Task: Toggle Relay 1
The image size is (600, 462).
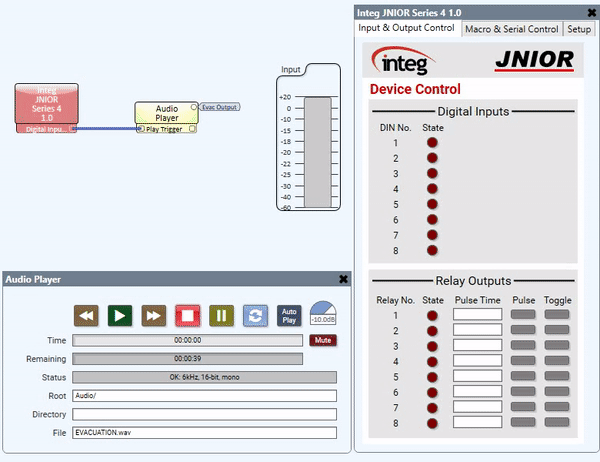Action: [x=557, y=315]
